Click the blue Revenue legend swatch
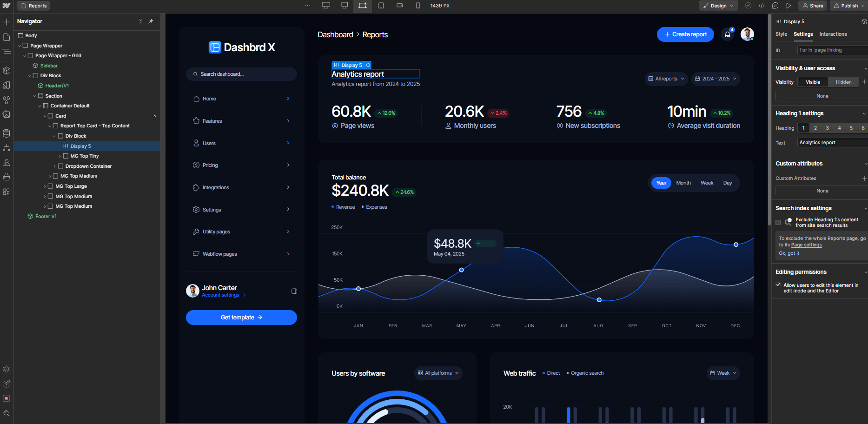The height and width of the screenshot is (424, 868). pos(332,207)
